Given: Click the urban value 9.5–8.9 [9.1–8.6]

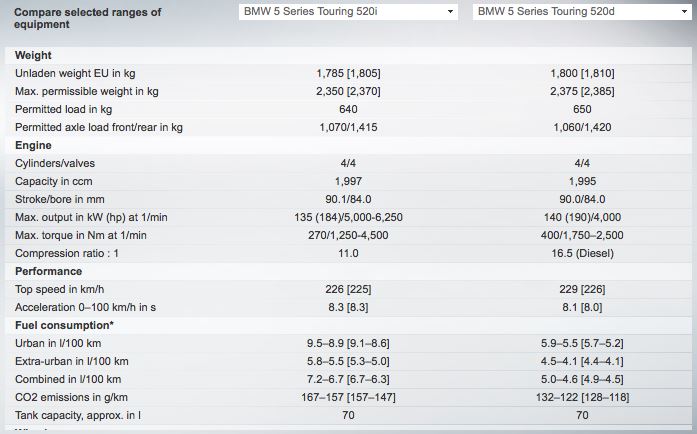Looking at the screenshot, I should tap(348, 343).
